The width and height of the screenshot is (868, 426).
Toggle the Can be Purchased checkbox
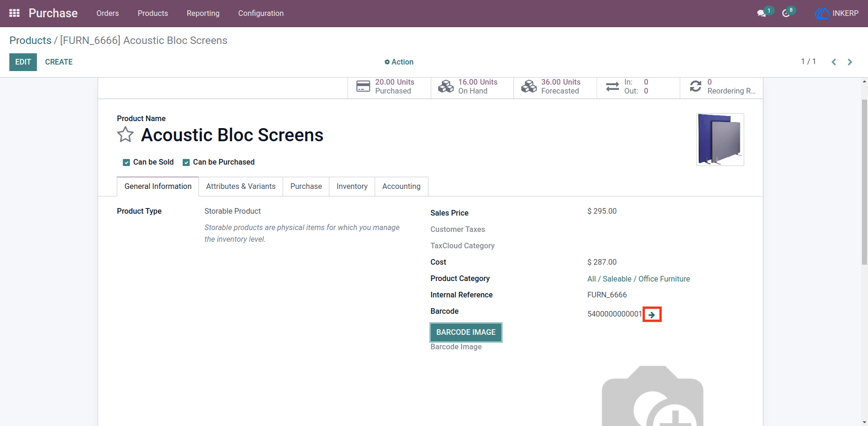[x=186, y=162]
